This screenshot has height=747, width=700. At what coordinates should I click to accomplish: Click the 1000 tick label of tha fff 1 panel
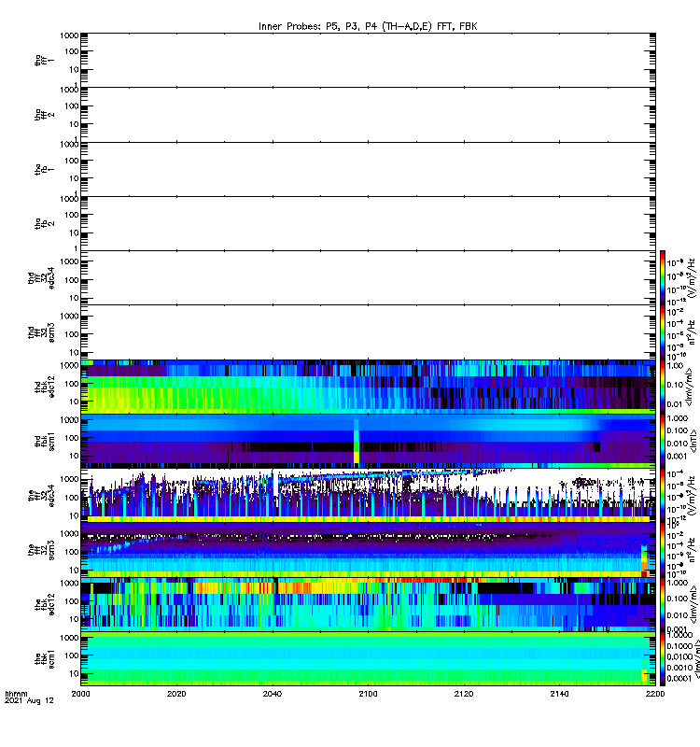pyautogui.click(x=69, y=35)
